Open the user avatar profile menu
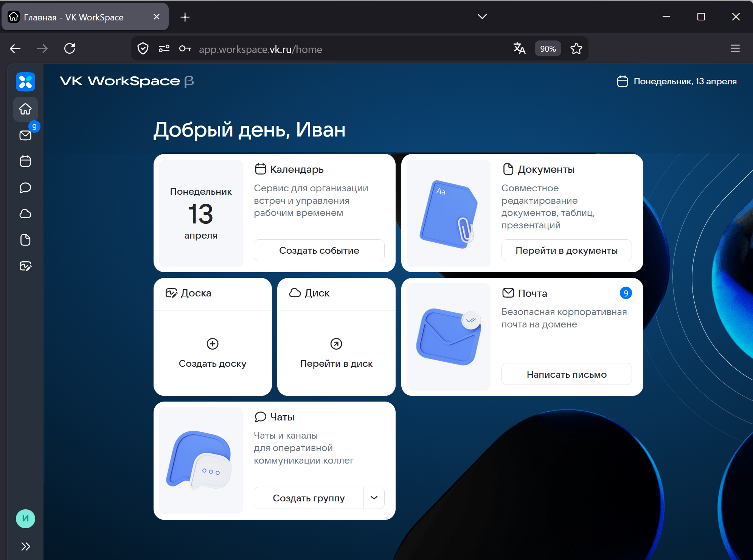 point(25,518)
